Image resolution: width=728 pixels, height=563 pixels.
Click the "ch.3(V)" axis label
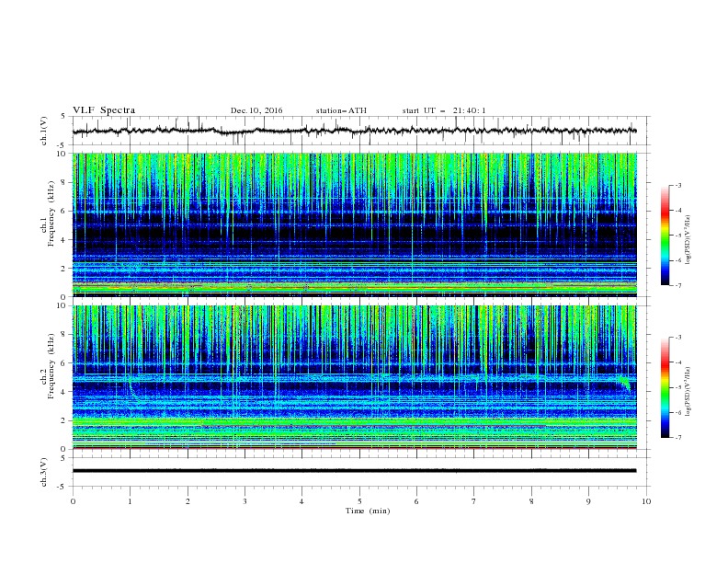pyautogui.click(x=44, y=472)
